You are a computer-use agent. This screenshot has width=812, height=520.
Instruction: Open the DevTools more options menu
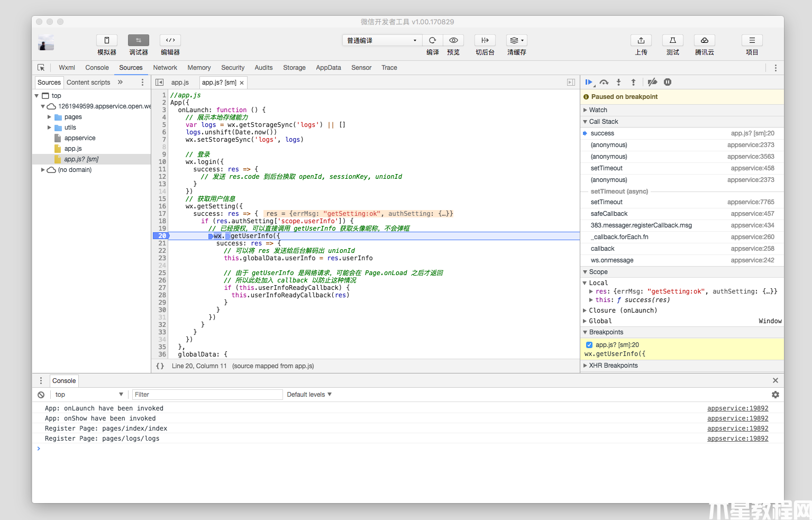coord(775,68)
